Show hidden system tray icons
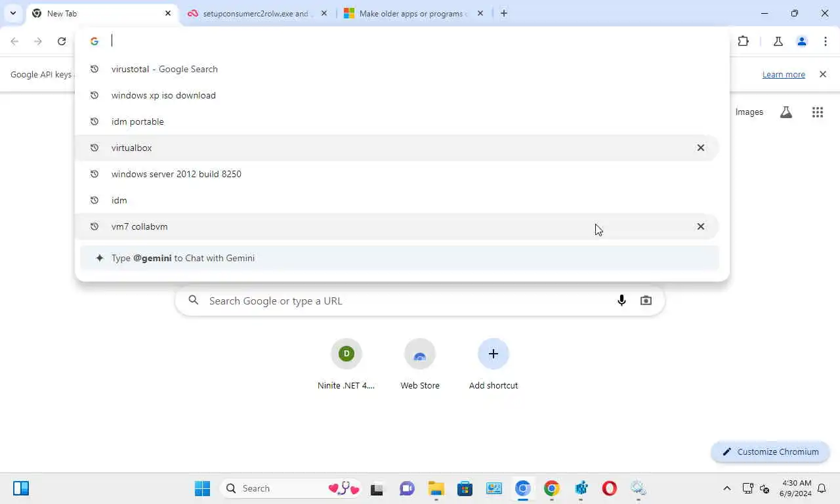The image size is (840, 504). (x=726, y=488)
